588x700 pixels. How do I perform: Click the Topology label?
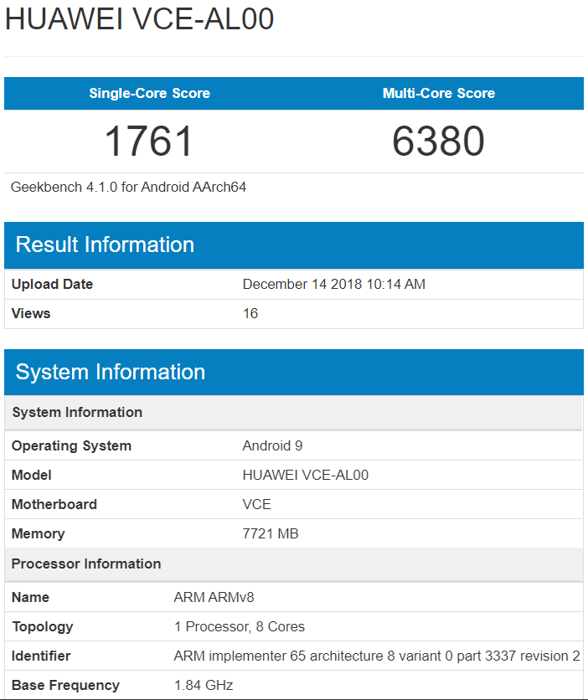coord(43,627)
